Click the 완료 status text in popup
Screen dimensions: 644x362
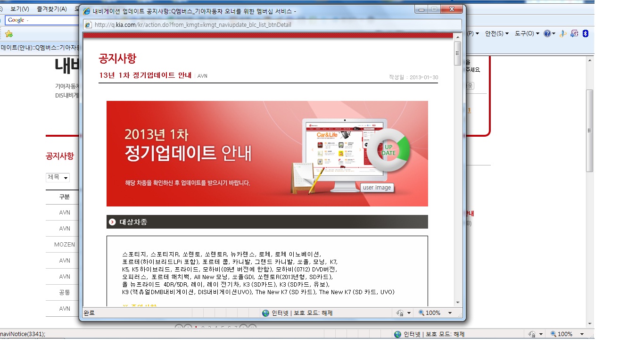89,313
